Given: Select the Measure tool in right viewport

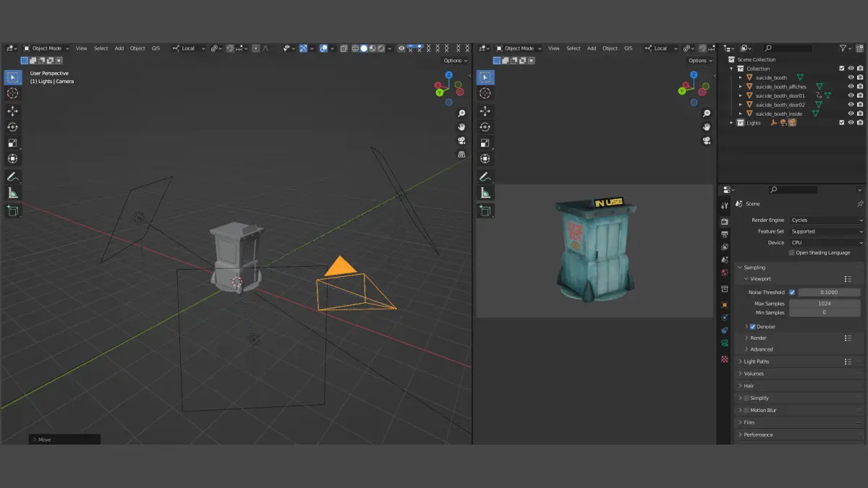Looking at the screenshot, I should 485,192.
